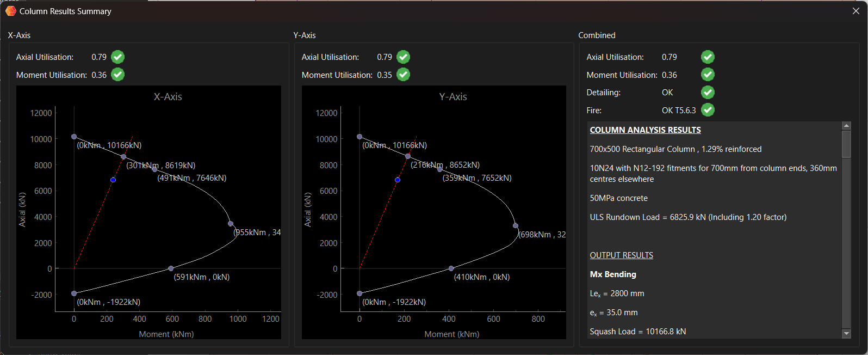Click the results panel scrollbar thumb

click(x=846, y=144)
